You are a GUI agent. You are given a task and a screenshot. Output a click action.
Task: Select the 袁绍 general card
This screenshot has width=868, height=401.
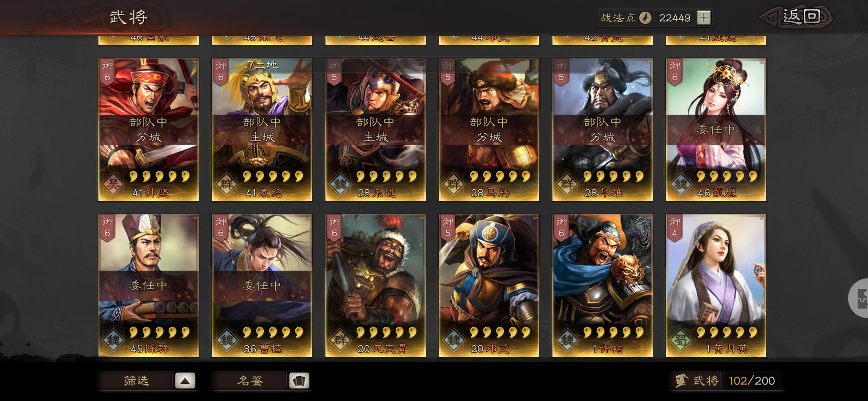(x=262, y=130)
